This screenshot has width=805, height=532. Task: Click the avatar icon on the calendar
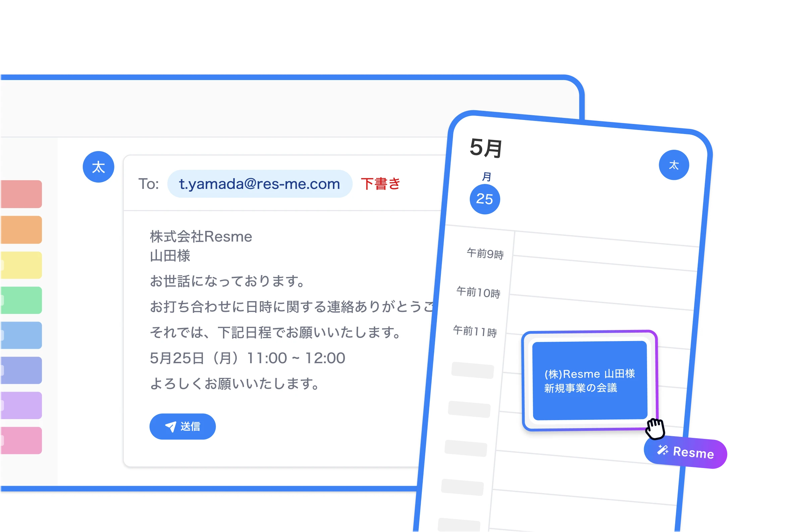click(x=674, y=165)
